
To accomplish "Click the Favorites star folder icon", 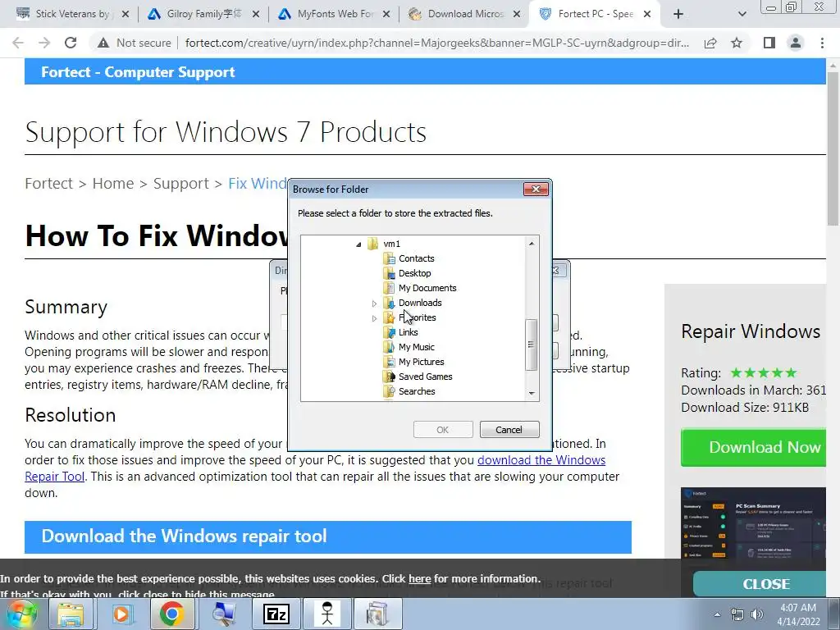I will [x=390, y=317].
